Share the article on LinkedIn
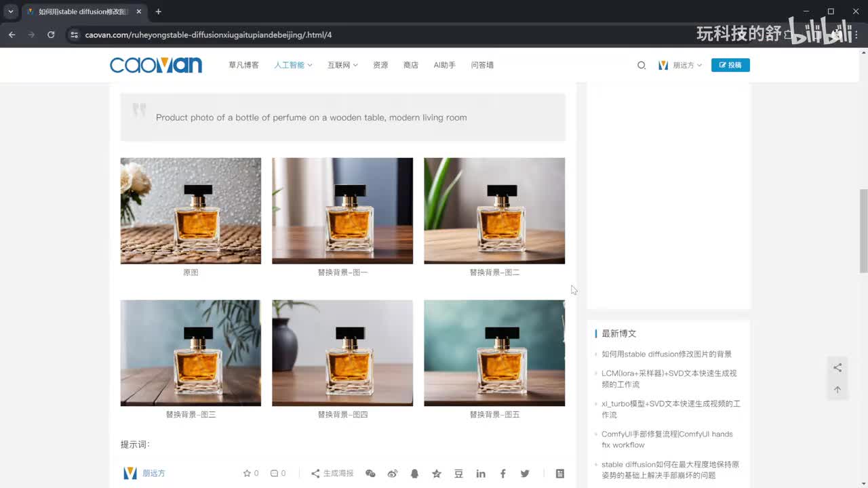The height and width of the screenshot is (488, 868). click(x=481, y=474)
